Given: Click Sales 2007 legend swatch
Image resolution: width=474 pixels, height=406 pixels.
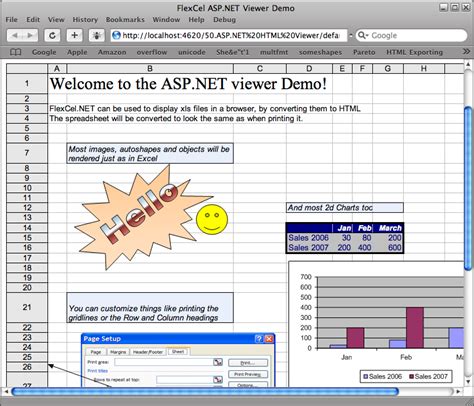Looking at the screenshot, I should pos(412,377).
